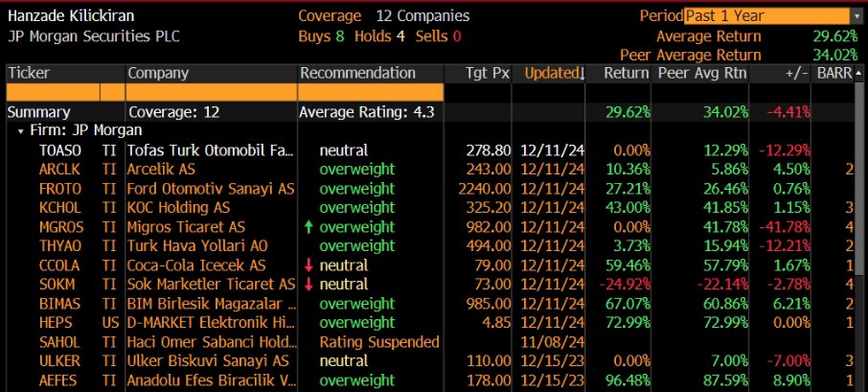Click the 11/08/24 updated date for SAHOL

point(553,341)
